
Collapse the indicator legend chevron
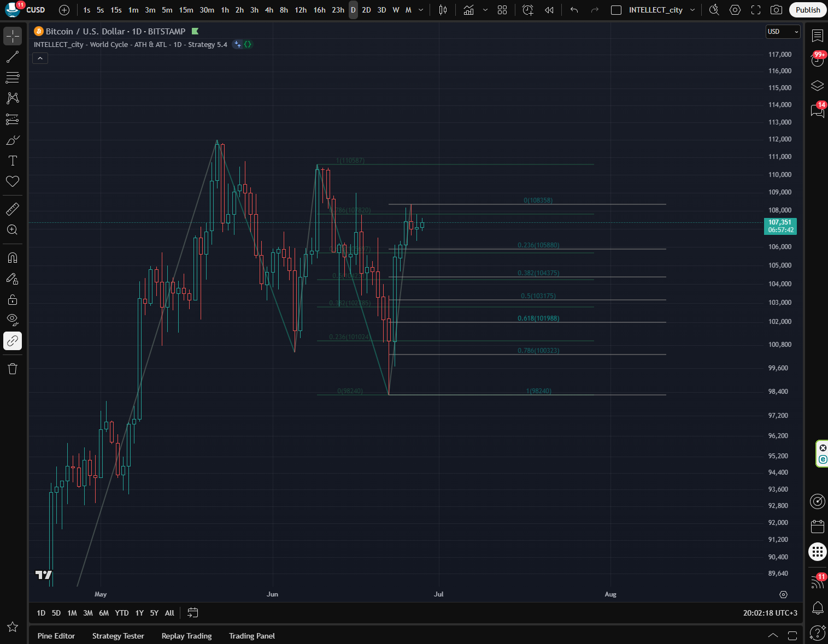[x=40, y=58]
